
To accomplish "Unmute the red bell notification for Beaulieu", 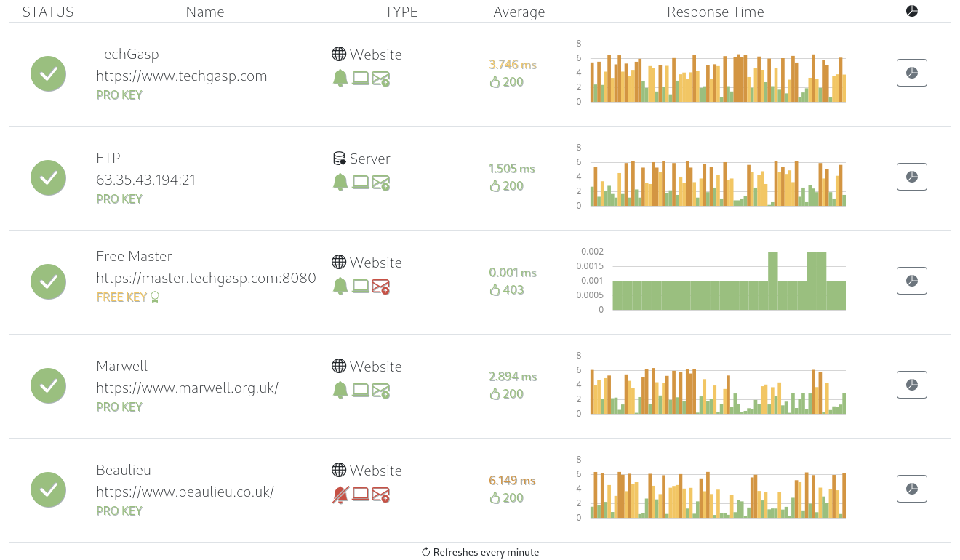I will pyautogui.click(x=340, y=495).
